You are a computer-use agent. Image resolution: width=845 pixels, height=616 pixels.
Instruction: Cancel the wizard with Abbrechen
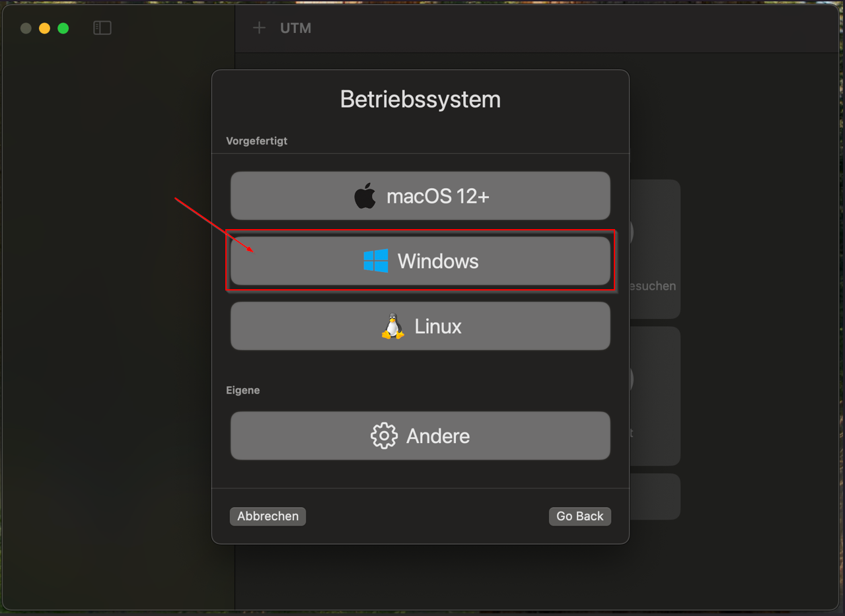[268, 516]
